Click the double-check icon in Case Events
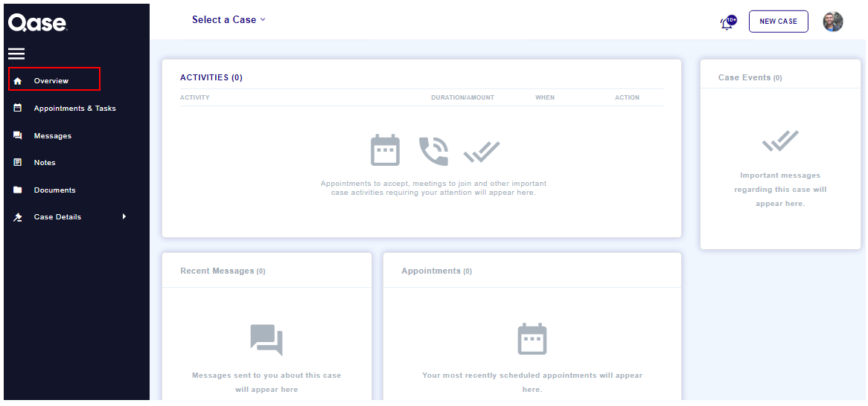This screenshot has height=406, width=868. click(x=780, y=141)
